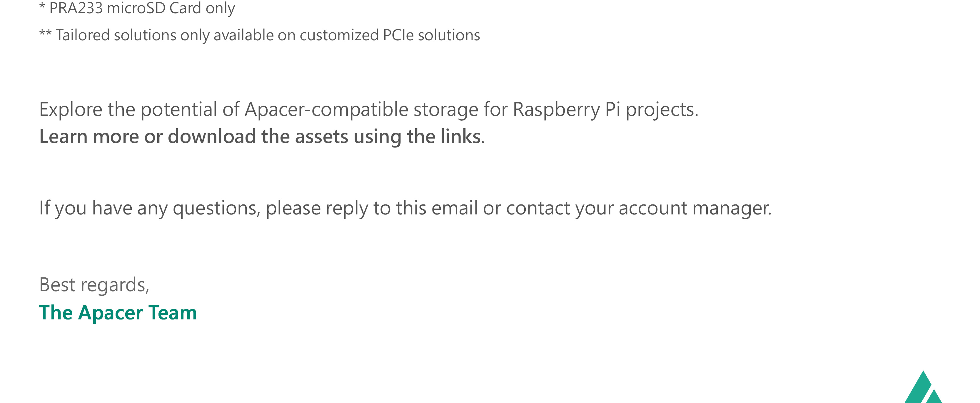Click the green Apacer triangle logo
Viewport: 980px width, 403px height.
923,389
